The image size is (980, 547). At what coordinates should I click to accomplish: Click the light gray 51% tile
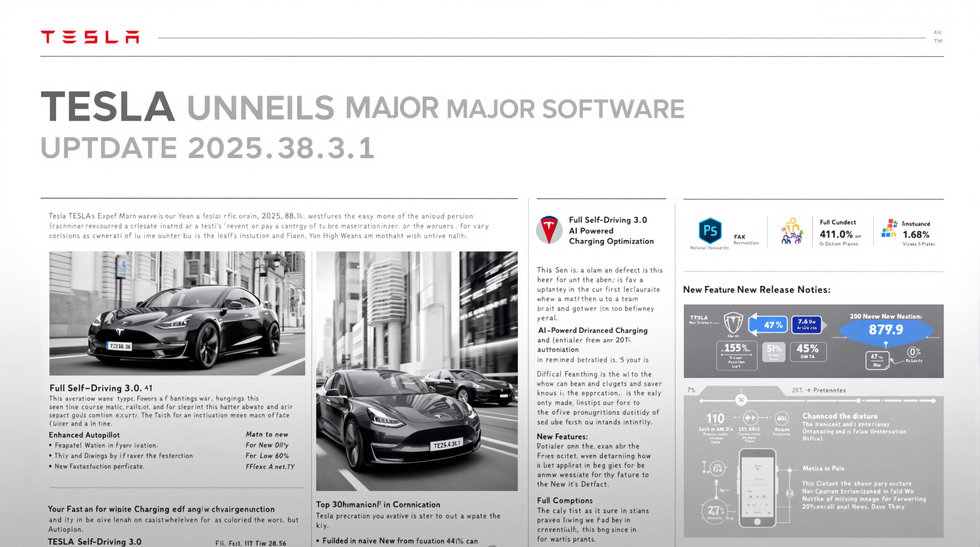point(774,352)
